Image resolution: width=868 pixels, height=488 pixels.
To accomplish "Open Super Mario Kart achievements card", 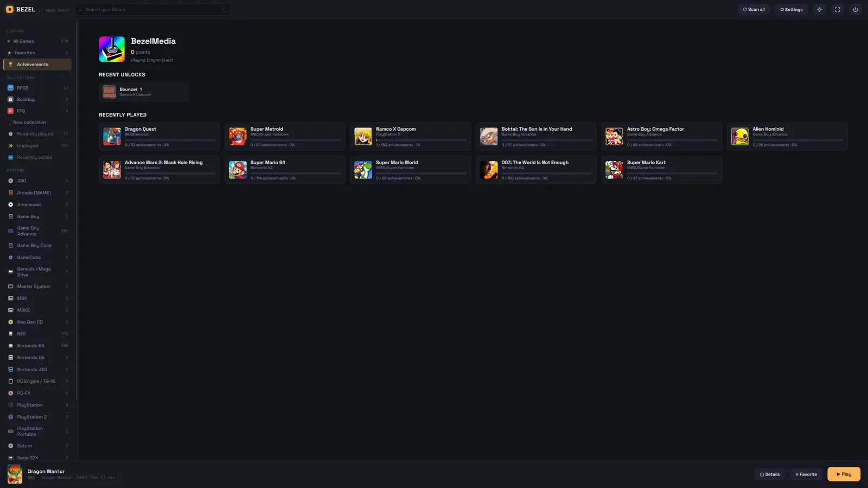I will [x=661, y=170].
